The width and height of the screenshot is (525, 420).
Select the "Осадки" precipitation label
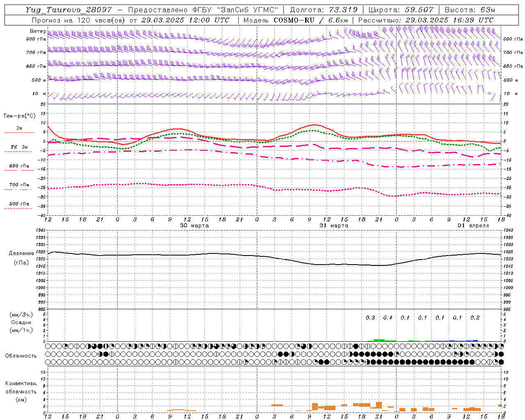[21, 322]
